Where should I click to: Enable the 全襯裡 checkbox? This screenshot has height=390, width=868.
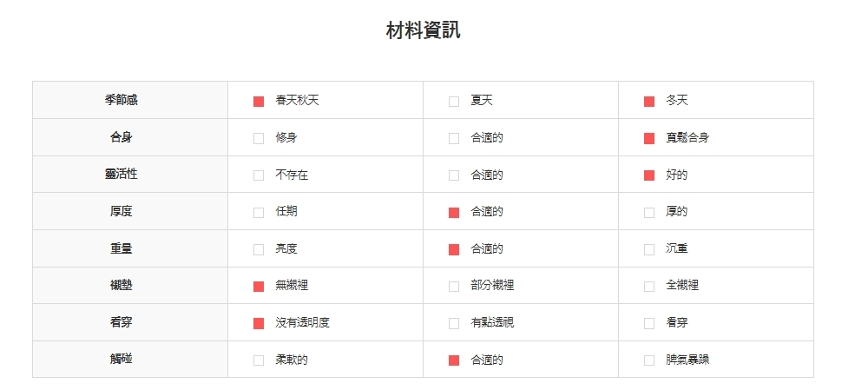tap(649, 286)
